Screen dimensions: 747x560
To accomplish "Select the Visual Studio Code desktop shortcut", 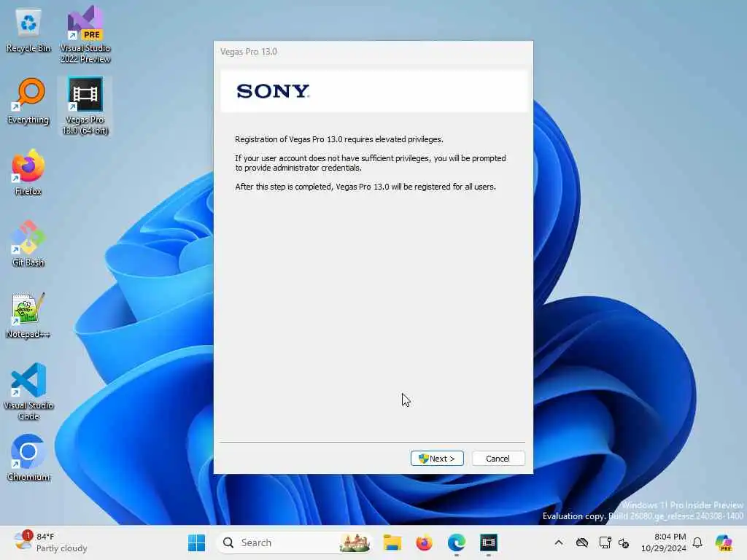I will click(x=28, y=392).
